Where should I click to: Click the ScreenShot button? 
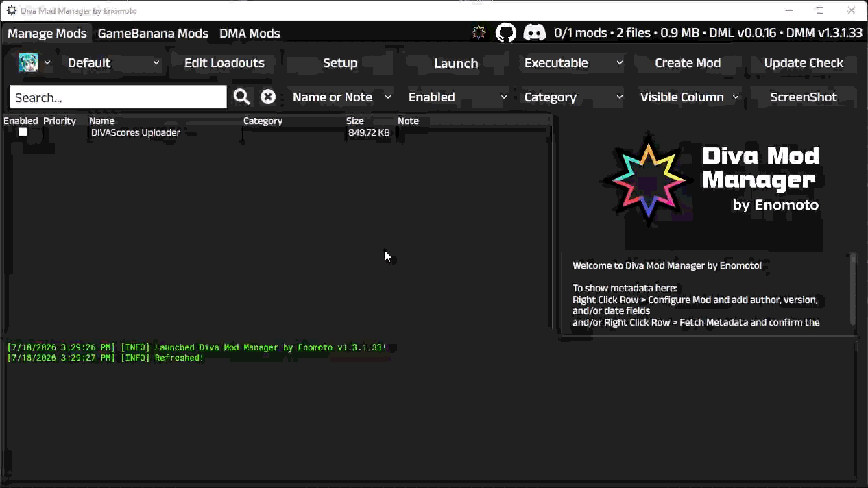pos(804,97)
